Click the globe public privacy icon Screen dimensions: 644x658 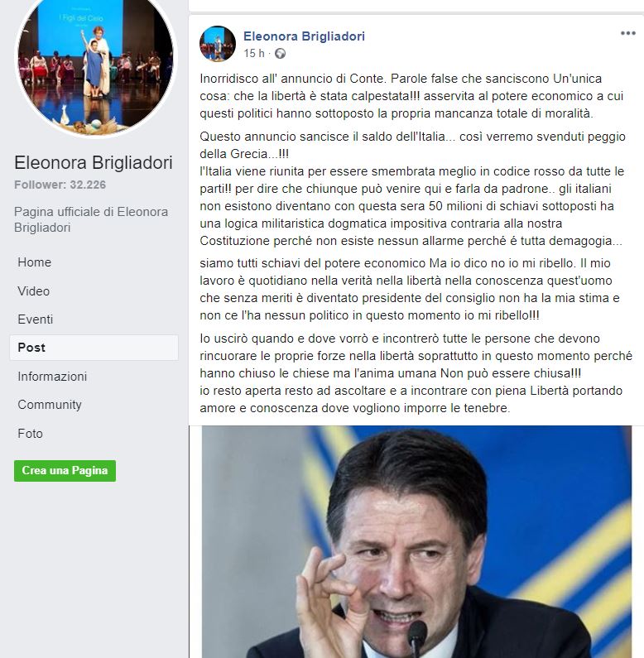click(280, 54)
